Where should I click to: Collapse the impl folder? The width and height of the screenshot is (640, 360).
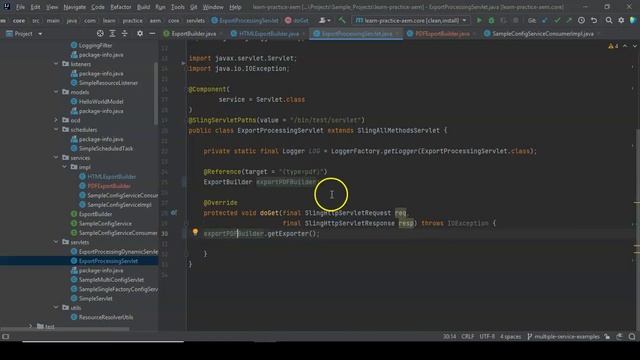(64, 167)
